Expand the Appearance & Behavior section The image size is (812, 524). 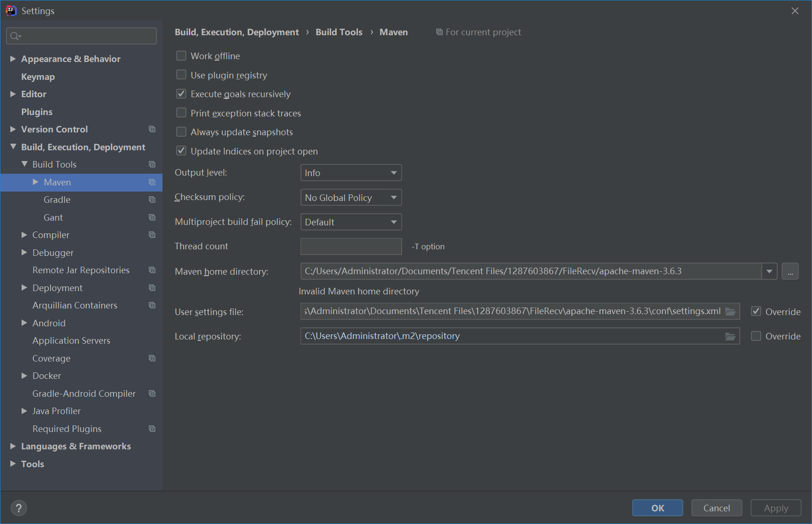[x=13, y=59]
